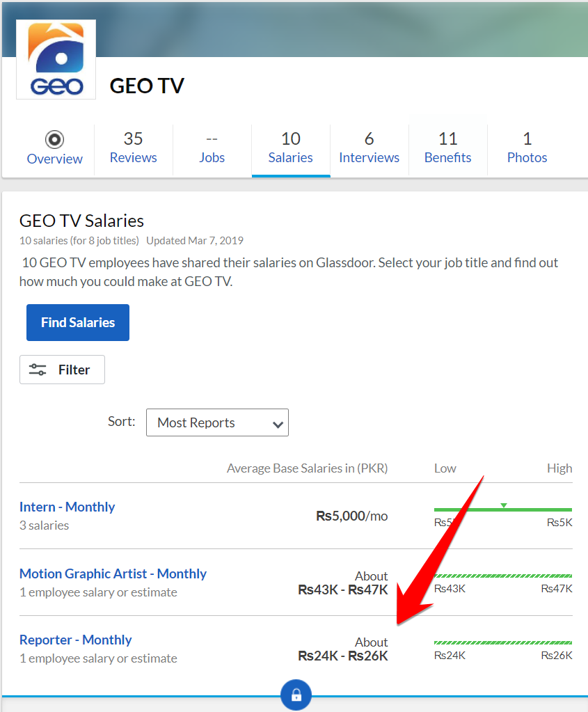Viewport: 588px width, 712px height.
Task: Open the Sort dropdown chevron
Action: coord(278,424)
